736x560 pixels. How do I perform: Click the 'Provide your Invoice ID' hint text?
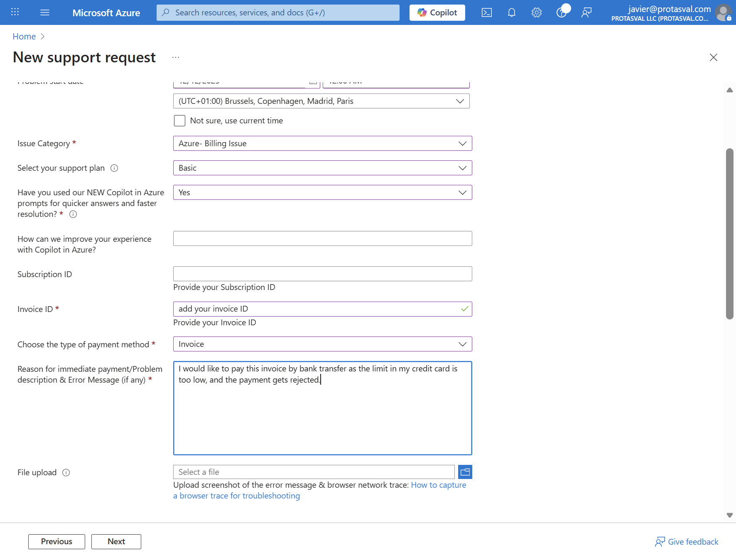coord(215,322)
